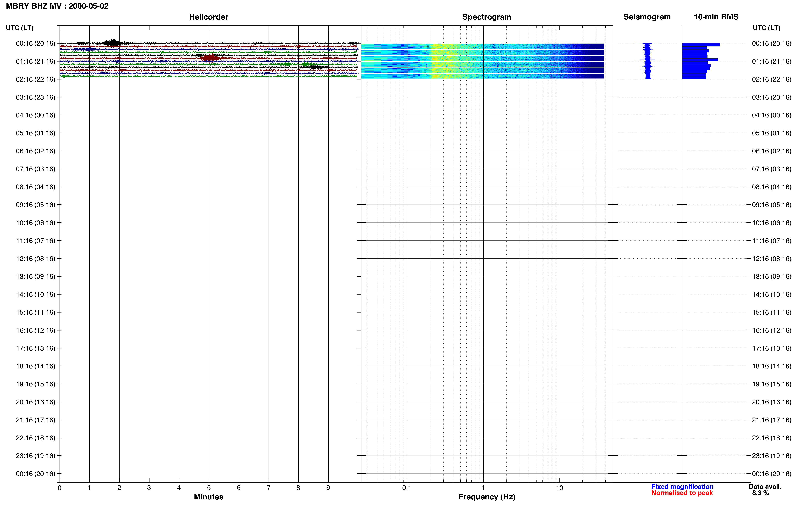Select left-axis time label 20:16 (16:16)
This screenshot has width=812, height=508.
click(36, 402)
